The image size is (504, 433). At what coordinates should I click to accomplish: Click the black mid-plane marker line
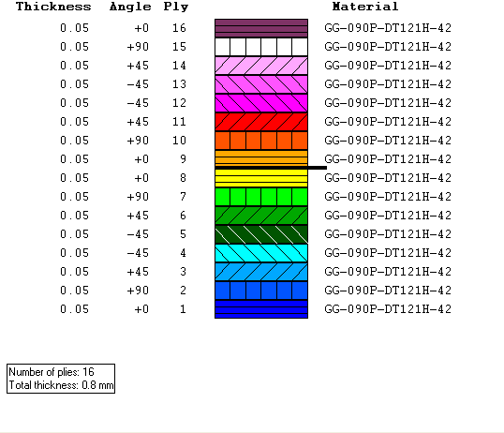pos(271,168)
